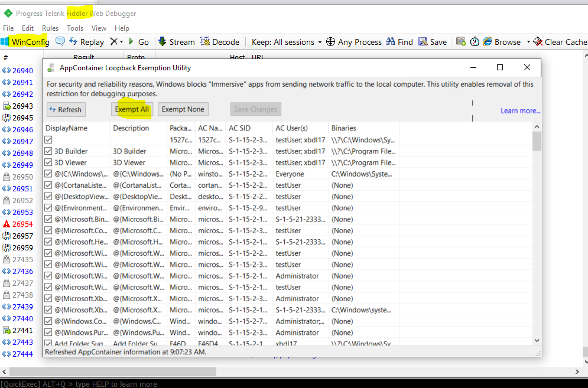Uncheck the 3D Builder checkbox
The width and height of the screenshot is (588, 388).
(x=48, y=151)
